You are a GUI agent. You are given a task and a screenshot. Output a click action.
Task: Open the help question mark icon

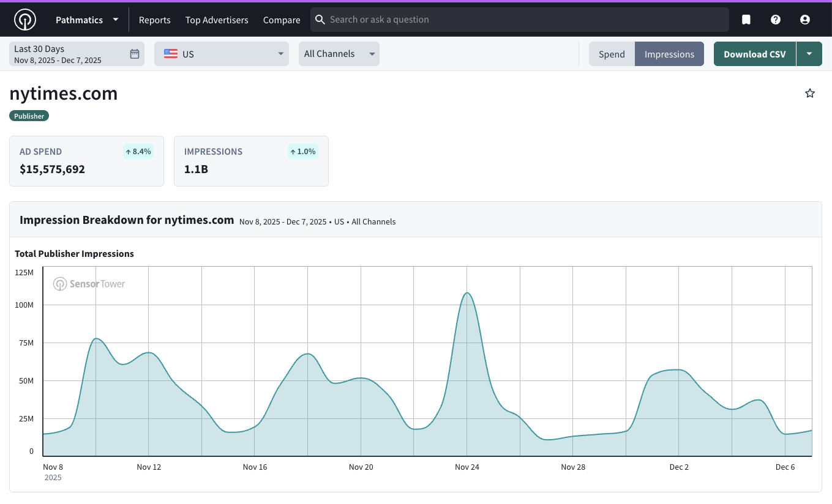click(x=776, y=20)
